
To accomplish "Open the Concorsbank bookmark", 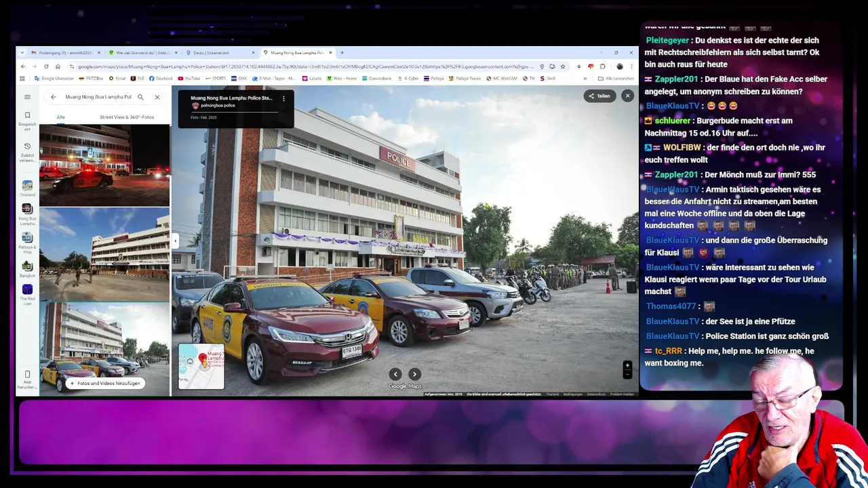I will click(376, 79).
